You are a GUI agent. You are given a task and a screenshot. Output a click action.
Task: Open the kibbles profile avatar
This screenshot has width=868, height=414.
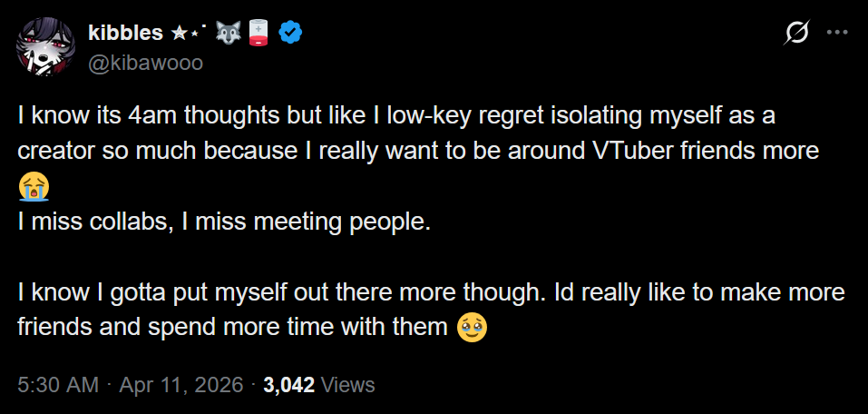click(46, 46)
